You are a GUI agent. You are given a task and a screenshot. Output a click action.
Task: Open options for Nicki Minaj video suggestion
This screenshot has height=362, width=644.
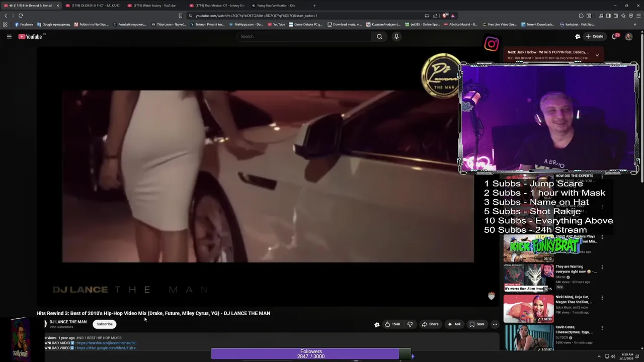pos(602,298)
